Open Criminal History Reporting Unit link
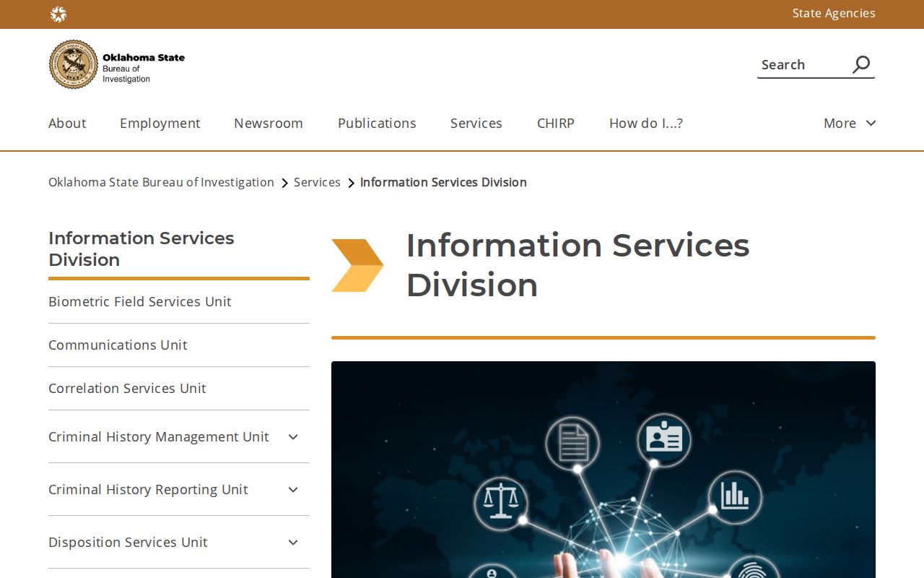 point(148,489)
